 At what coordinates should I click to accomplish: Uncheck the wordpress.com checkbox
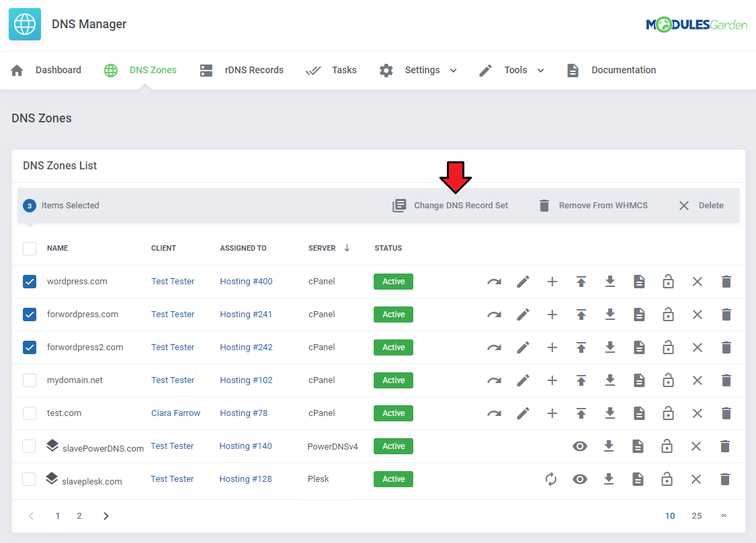(x=30, y=282)
